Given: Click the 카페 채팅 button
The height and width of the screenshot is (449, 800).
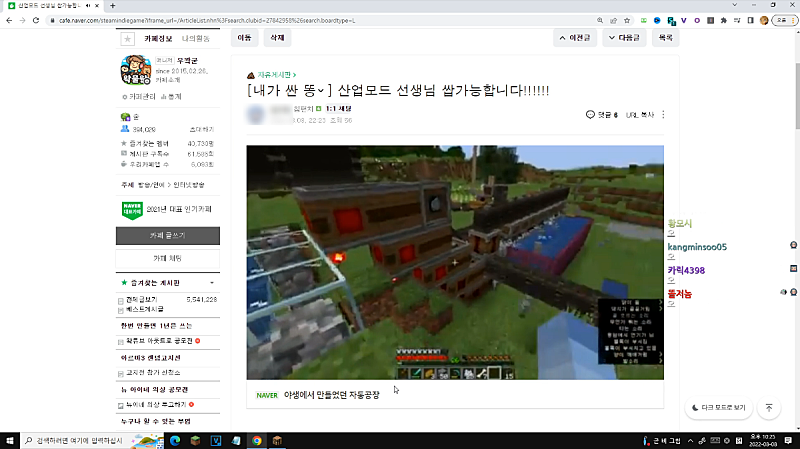Looking at the screenshot, I should pyautogui.click(x=168, y=259).
